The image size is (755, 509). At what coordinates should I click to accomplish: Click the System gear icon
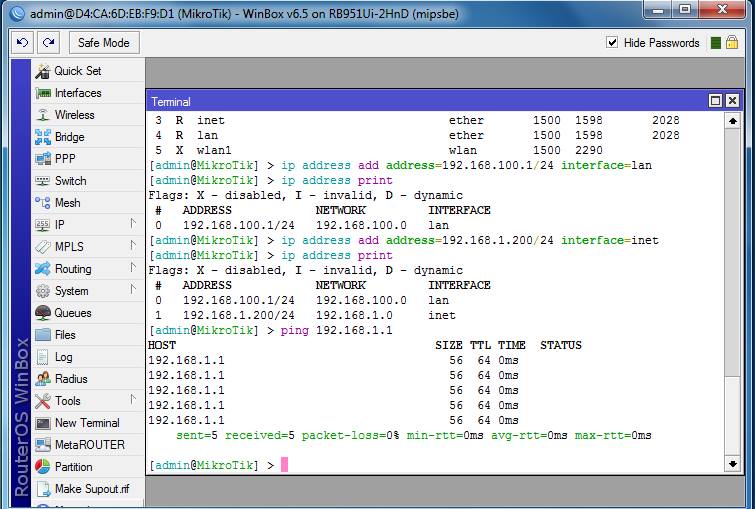tap(42, 290)
